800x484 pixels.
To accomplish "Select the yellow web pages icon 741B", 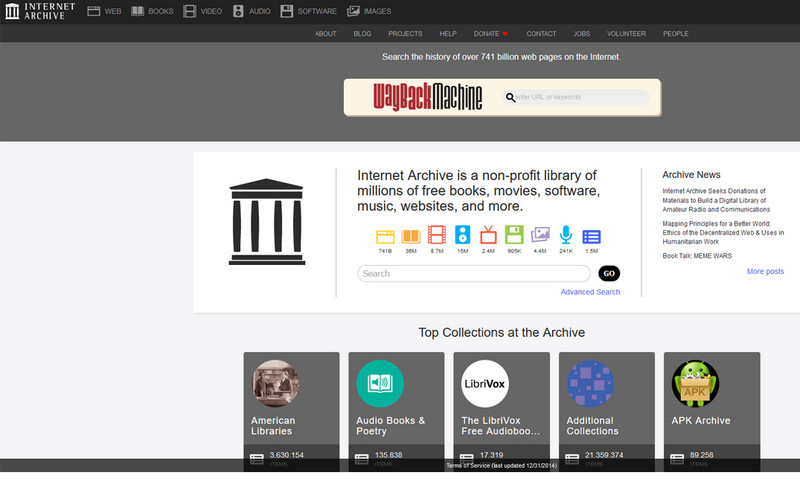I will point(385,237).
